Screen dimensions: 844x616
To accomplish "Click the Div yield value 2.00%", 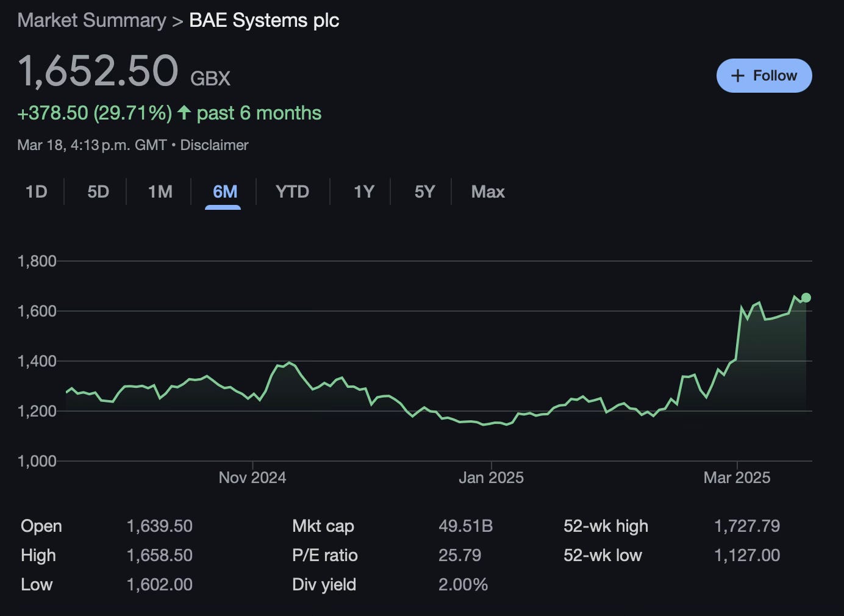I will click(463, 584).
